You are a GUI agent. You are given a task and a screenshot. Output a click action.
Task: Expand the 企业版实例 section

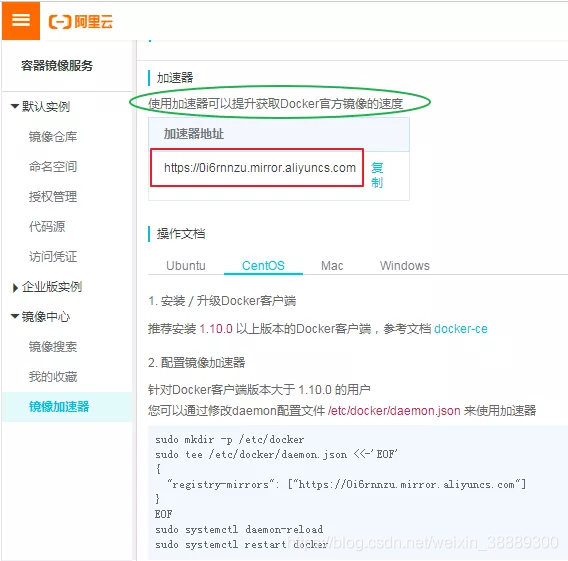(15, 287)
